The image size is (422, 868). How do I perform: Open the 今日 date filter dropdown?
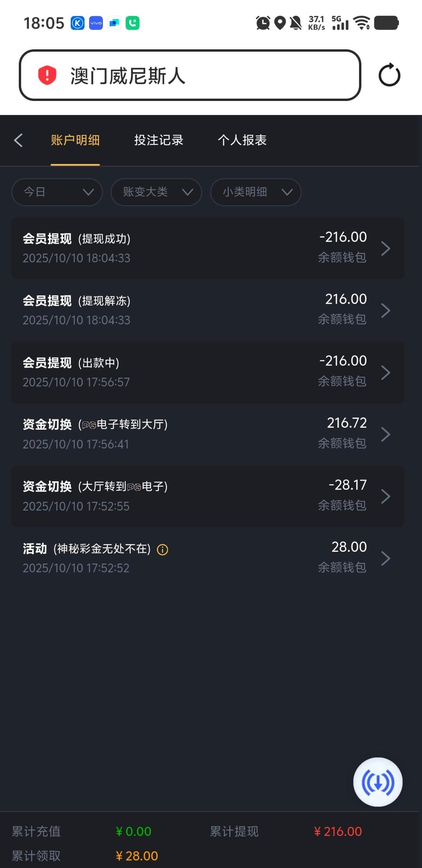(57, 192)
